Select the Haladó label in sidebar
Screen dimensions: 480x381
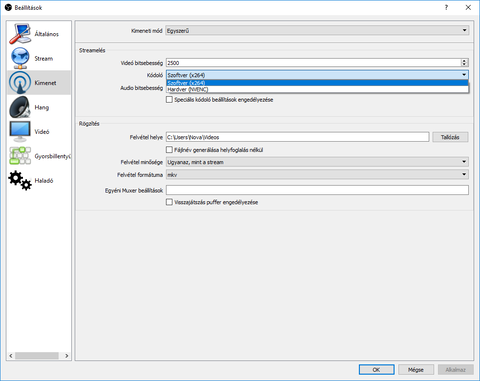[x=44, y=180]
